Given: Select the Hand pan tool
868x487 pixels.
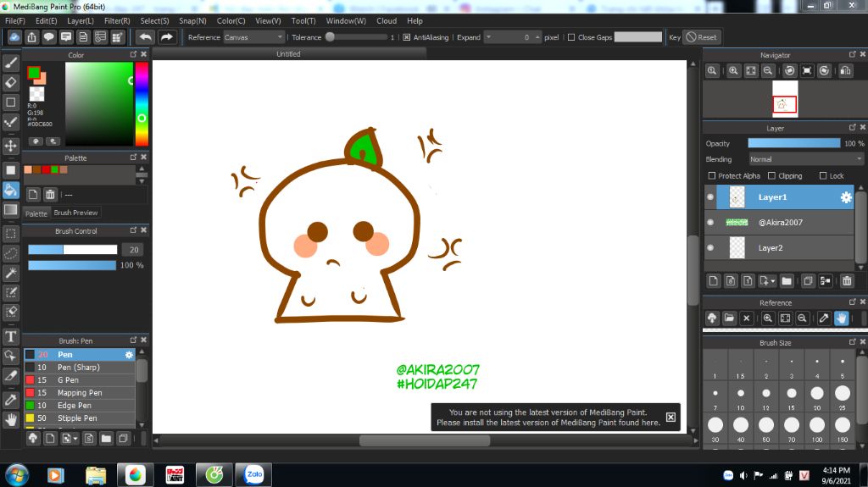Looking at the screenshot, I should click(x=10, y=419).
